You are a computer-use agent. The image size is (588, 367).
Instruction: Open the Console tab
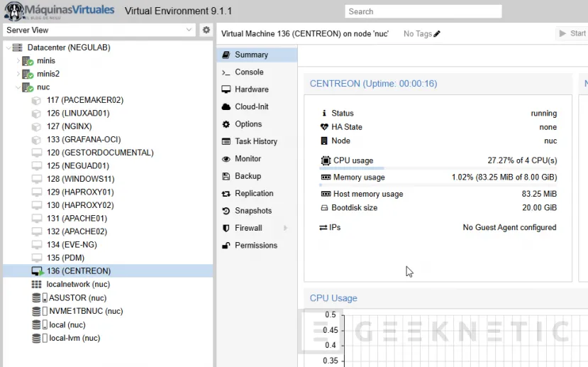click(x=257, y=72)
